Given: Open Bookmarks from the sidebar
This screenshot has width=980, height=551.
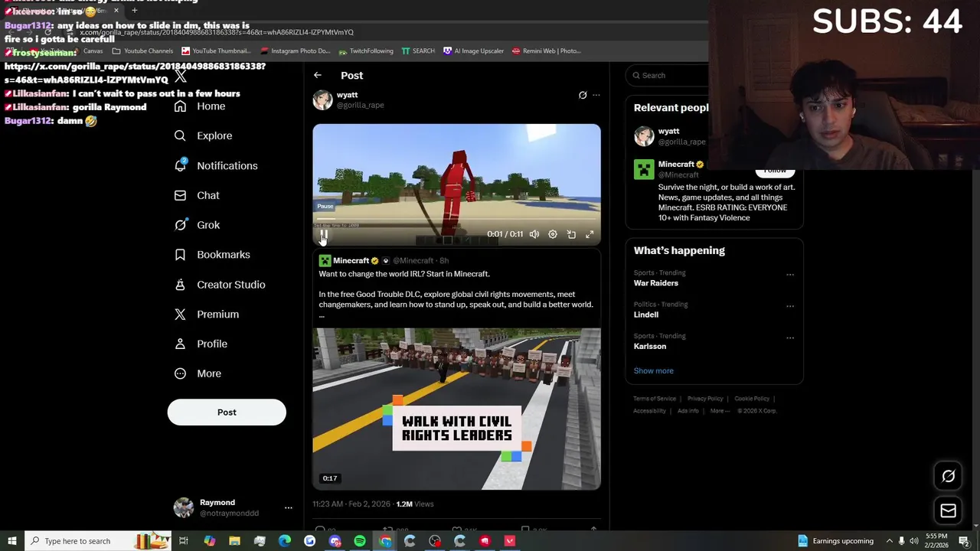Looking at the screenshot, I should 212,255.
